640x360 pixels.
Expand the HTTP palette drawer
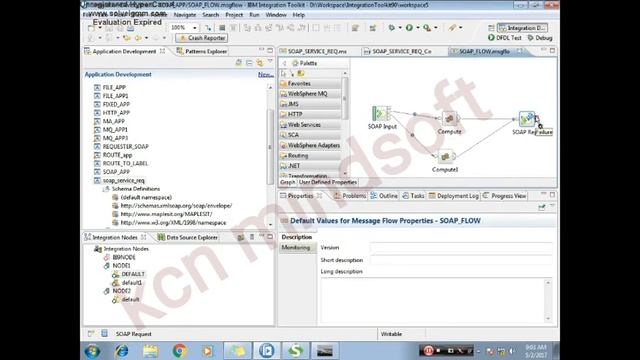point(310,114)
